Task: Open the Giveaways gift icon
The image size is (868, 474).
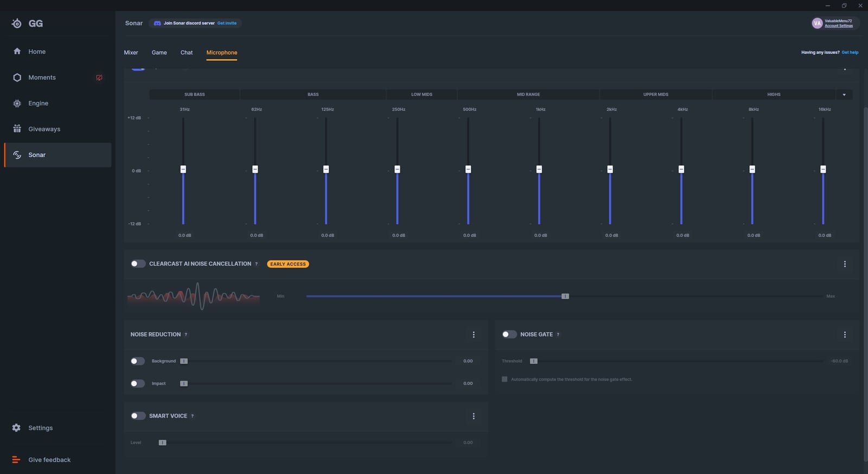Action: (17, 129)
